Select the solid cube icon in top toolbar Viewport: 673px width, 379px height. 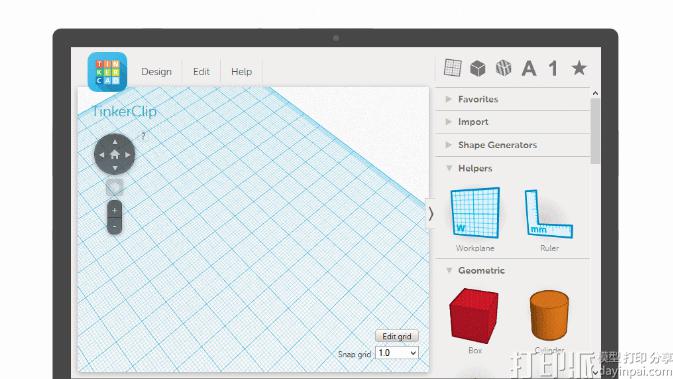click(478, 68)
